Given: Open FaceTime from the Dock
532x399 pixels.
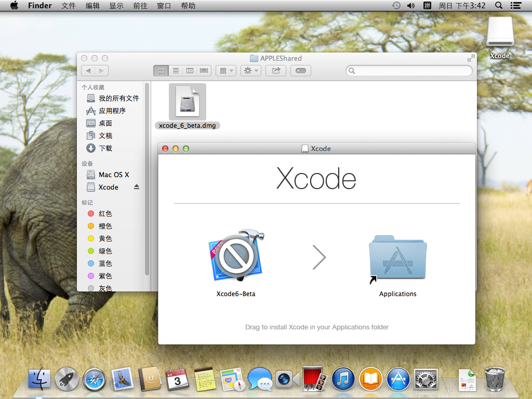Looking at the screenshot, I should pos(287,379).
